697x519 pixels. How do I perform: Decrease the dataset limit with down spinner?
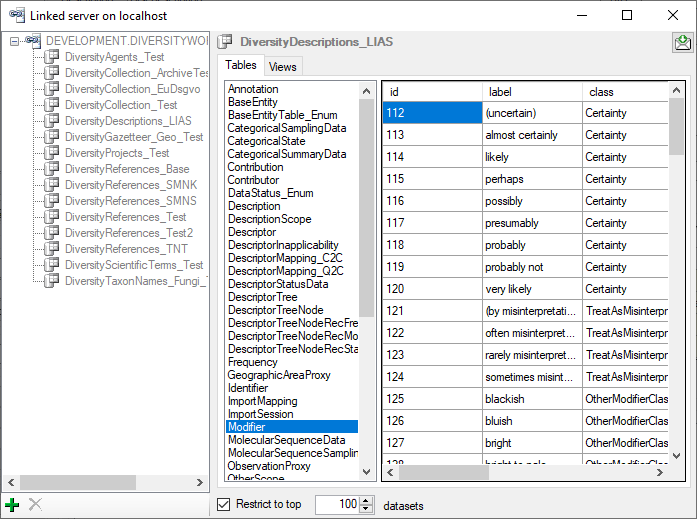(366, 508)
